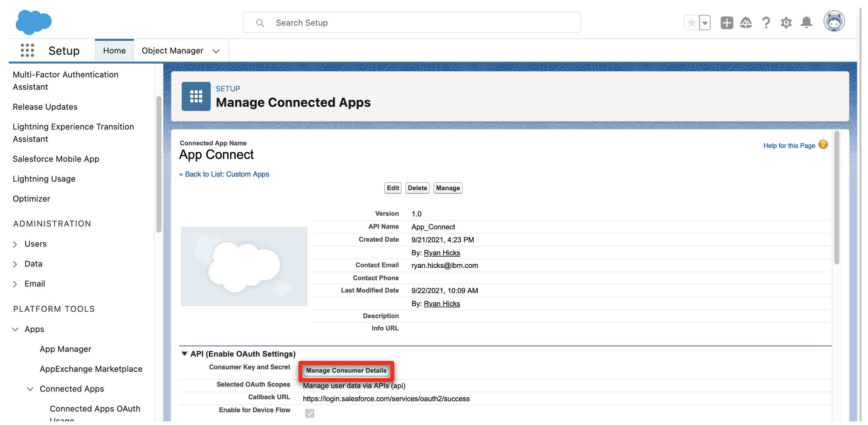868x425 pixels.
Task: Open Salesforce Mobile App item
Action: point(56,159)
